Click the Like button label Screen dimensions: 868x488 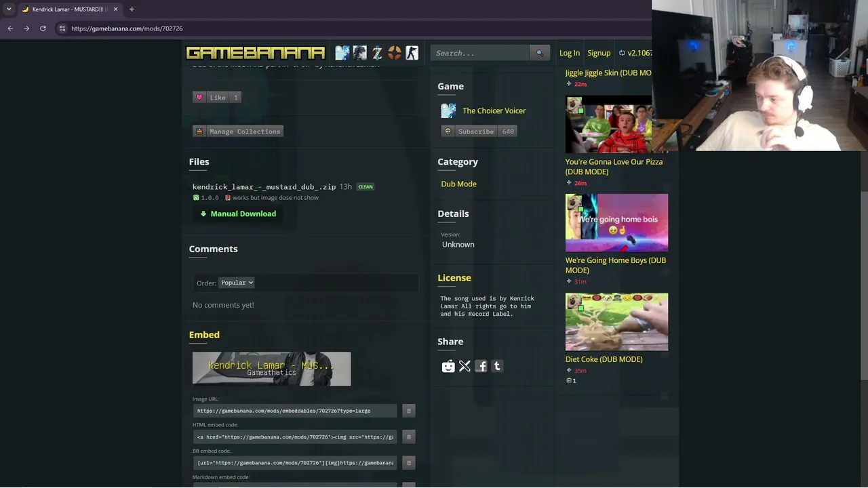218,98
